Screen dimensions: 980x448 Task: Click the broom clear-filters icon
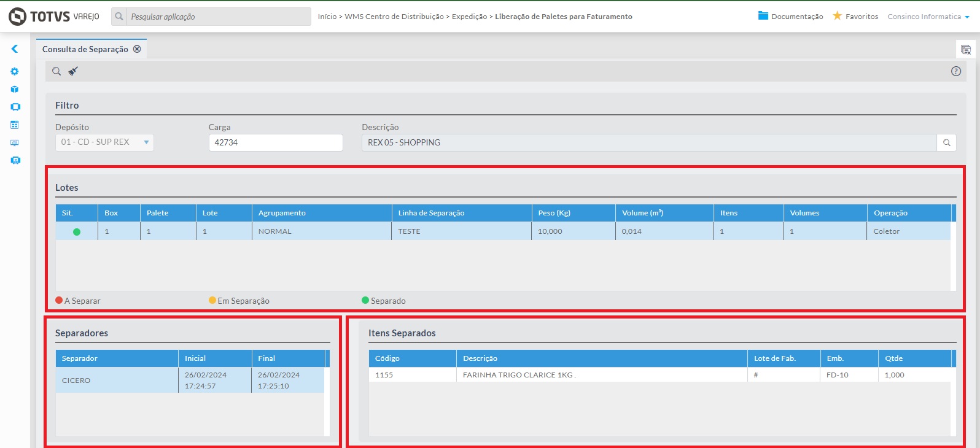(73, 71)
